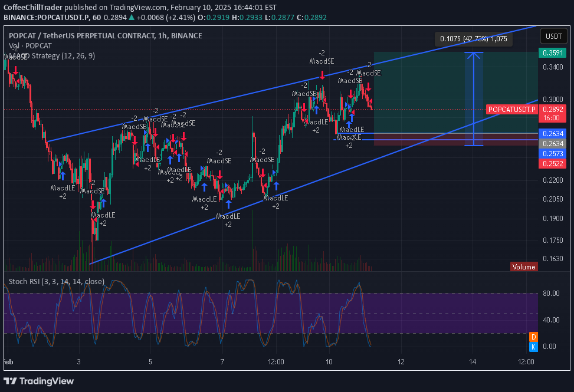Select the red stop-loss zone of long position
This screenshot has width=574, height=392.
point(456,140)
